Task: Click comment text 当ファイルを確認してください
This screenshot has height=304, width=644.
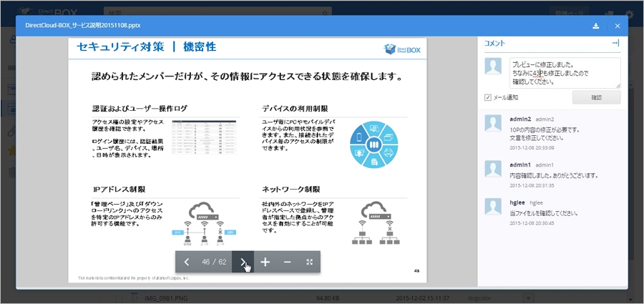Action: pyautogui.click(x=545, y=214)
